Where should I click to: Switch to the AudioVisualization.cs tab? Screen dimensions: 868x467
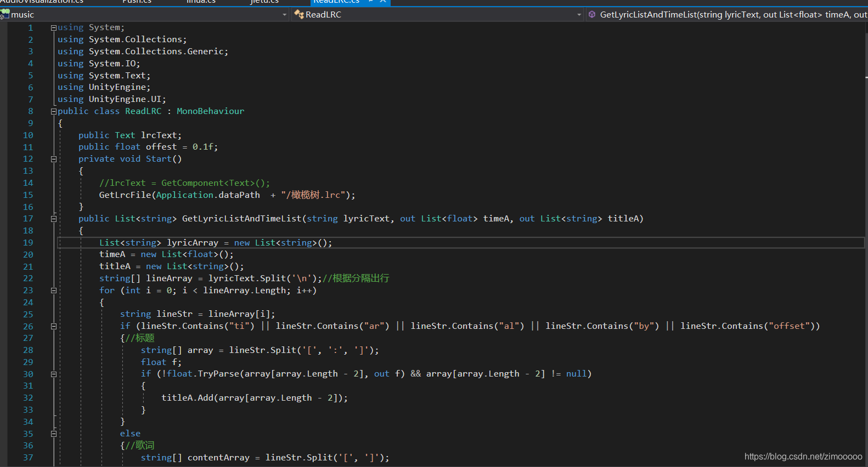tap(42, 2)
